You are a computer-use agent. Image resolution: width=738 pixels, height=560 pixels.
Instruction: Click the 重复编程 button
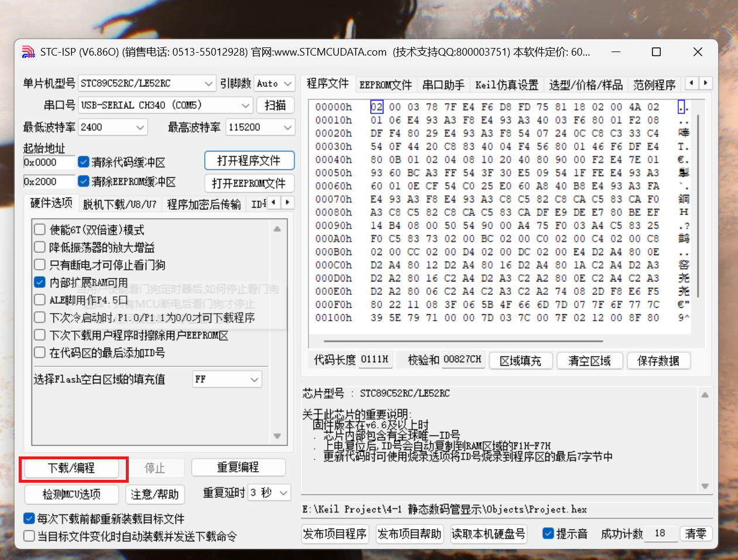click(238, 468)
